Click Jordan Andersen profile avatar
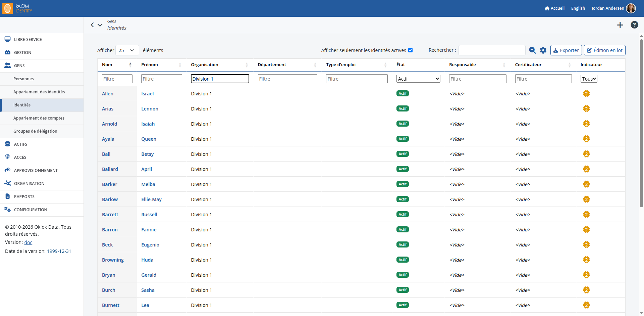Screen dimensions: 644x316 pos(631,8)
